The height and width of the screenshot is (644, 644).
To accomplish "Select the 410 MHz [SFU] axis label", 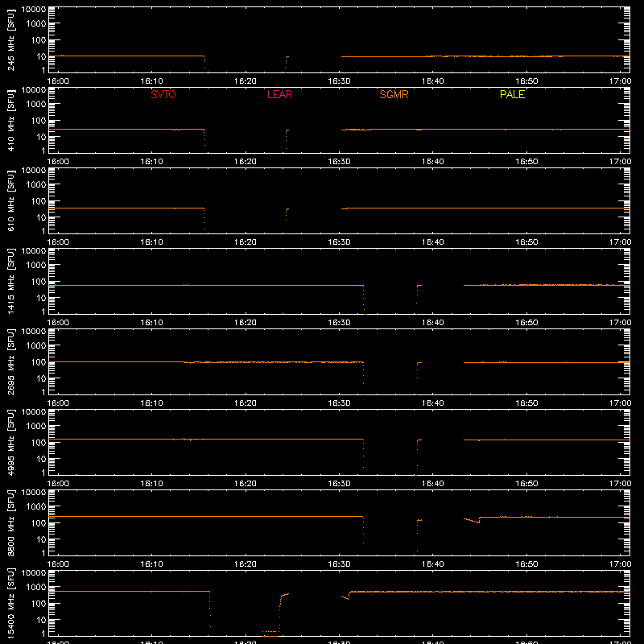I will [11, 120].
